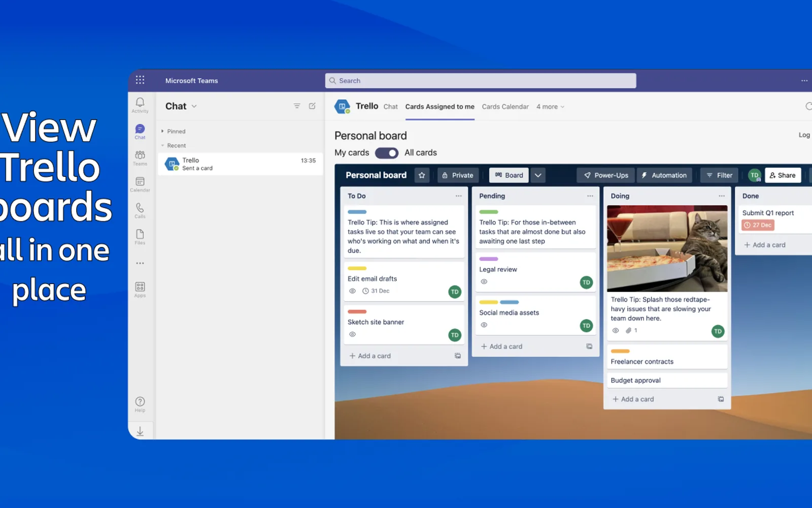Open the chat filter icon
Viewport: 812px width, 508px height.
click(x=297, y=106)
